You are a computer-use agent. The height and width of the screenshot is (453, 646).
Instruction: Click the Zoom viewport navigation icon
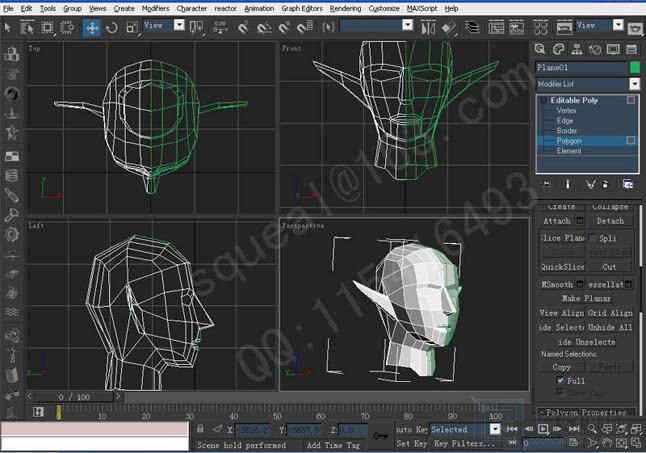pyautogui.click(x=592, y=429)
